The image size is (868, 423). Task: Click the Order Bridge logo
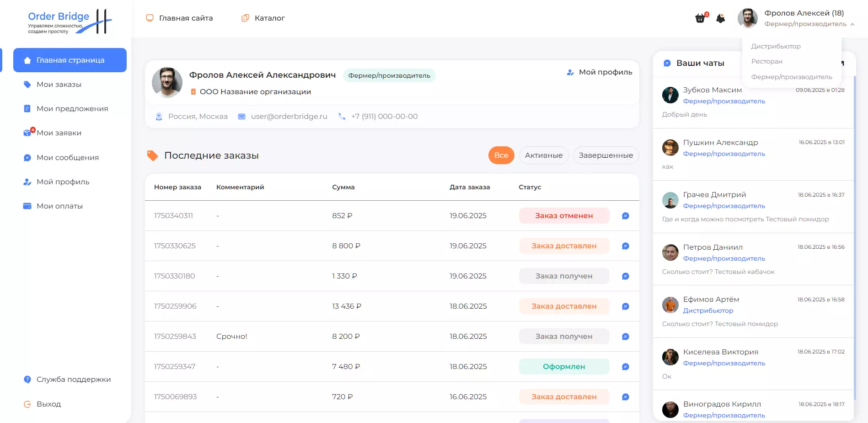(70, 21)
